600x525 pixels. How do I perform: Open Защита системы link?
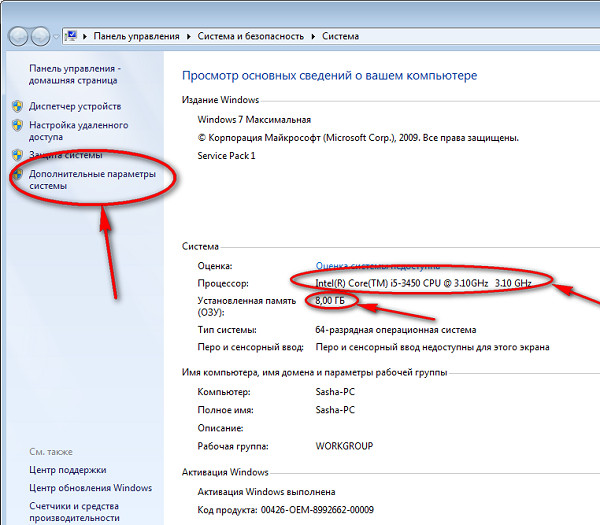click(x=66, y=155)
